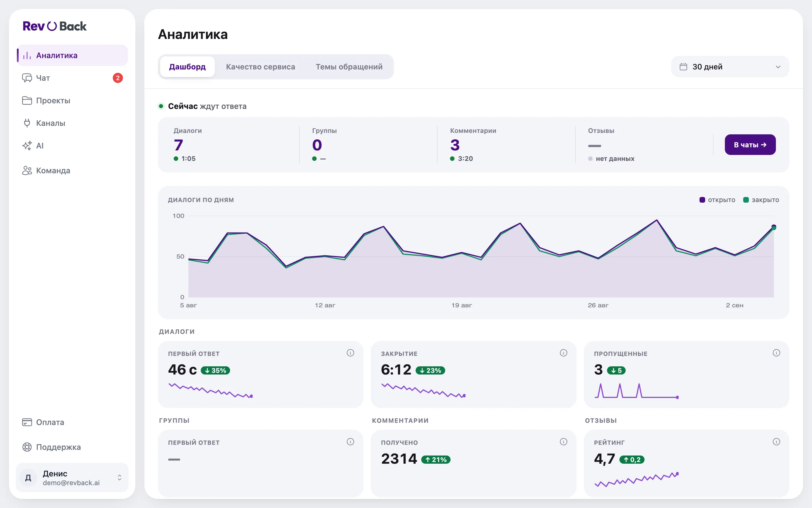Open Поддержка page
This screenshot has height=508, width=812.
coord(72,447)
